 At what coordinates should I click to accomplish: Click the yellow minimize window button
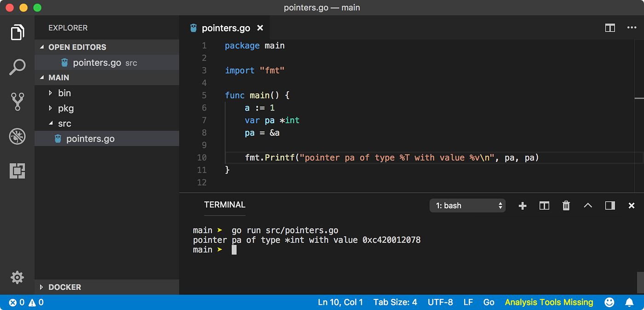23,7
